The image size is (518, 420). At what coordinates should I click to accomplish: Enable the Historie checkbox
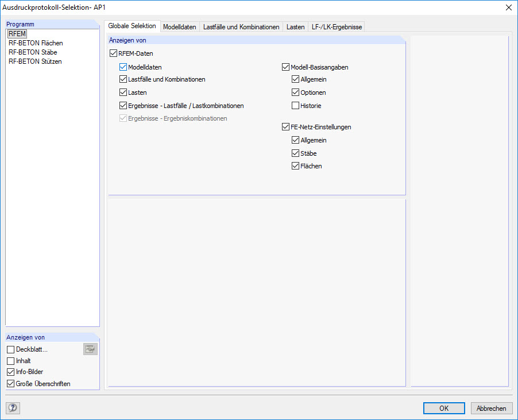[295, 106]
